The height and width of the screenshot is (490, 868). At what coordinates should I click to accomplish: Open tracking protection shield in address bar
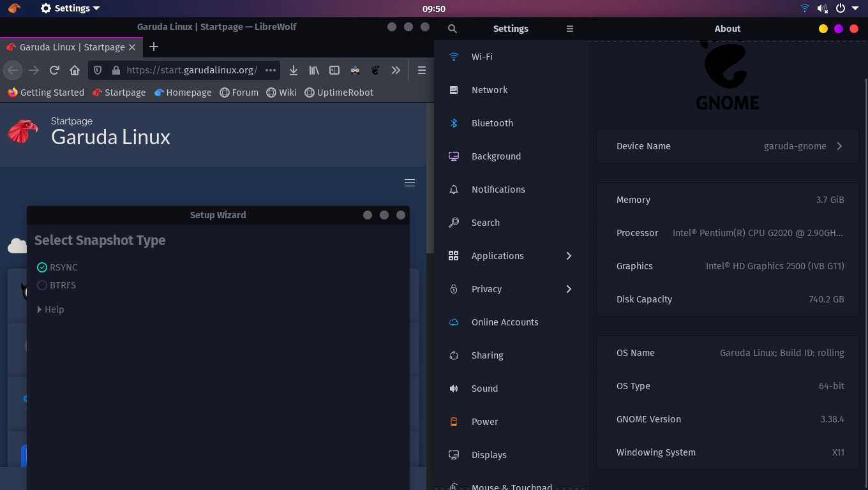pos(98,70)
